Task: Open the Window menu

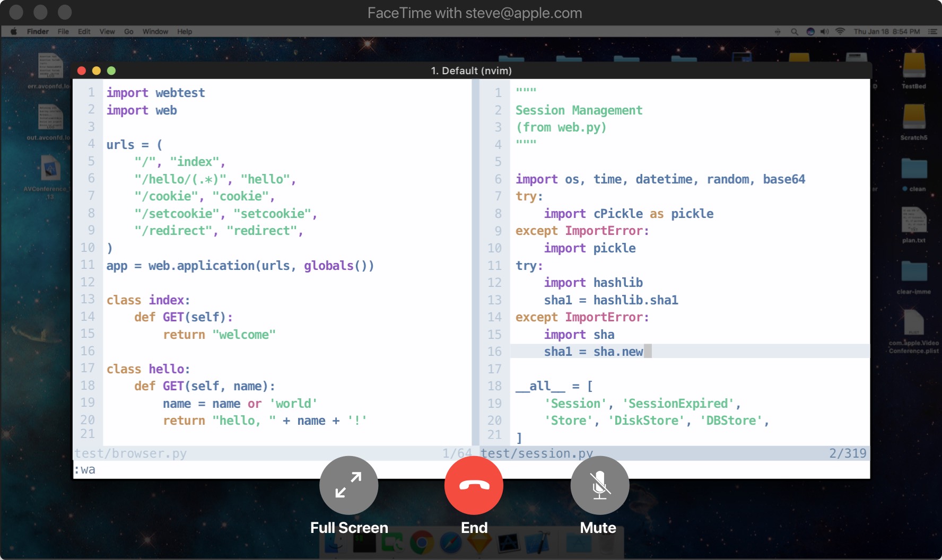Action: point(155,31)
